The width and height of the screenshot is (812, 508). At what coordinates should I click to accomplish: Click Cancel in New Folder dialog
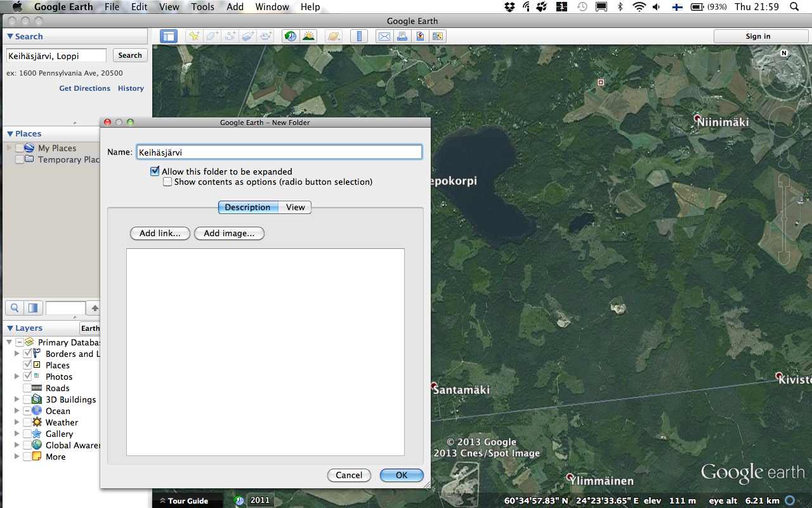[x=349, y=475]
